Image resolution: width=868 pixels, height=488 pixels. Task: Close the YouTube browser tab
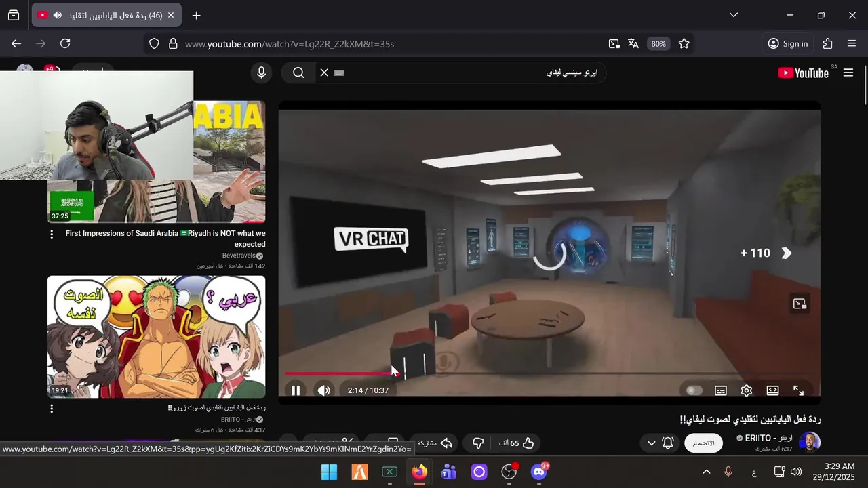(x=171, y=15)
